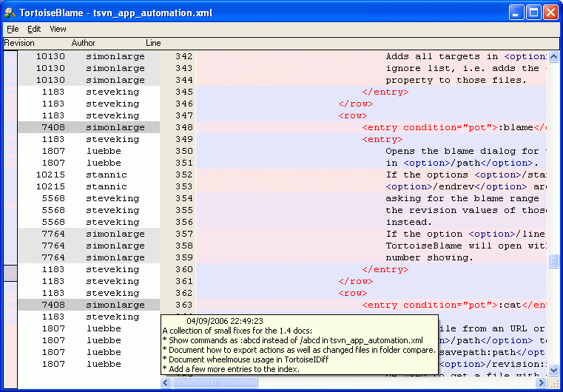The height and width of the screenshot is (392, 563).
Task: Click the Author column header
Action: [x=83, y=44]
